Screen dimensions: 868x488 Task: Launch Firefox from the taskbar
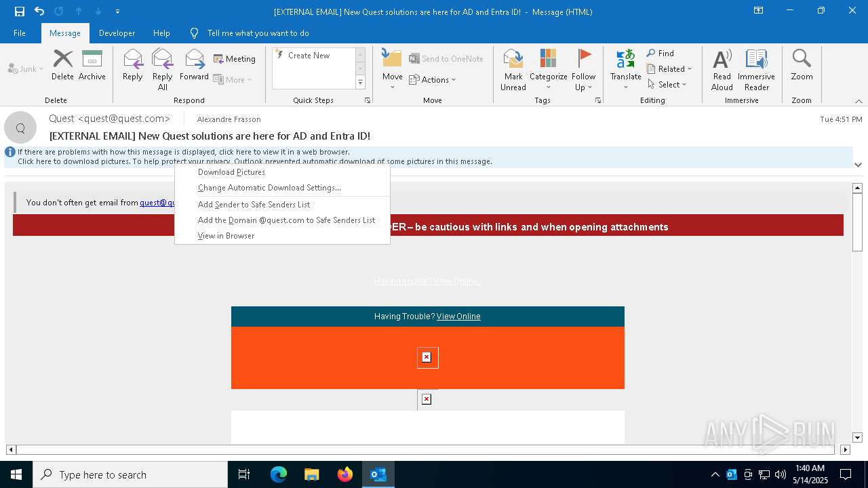coord(344,474)
